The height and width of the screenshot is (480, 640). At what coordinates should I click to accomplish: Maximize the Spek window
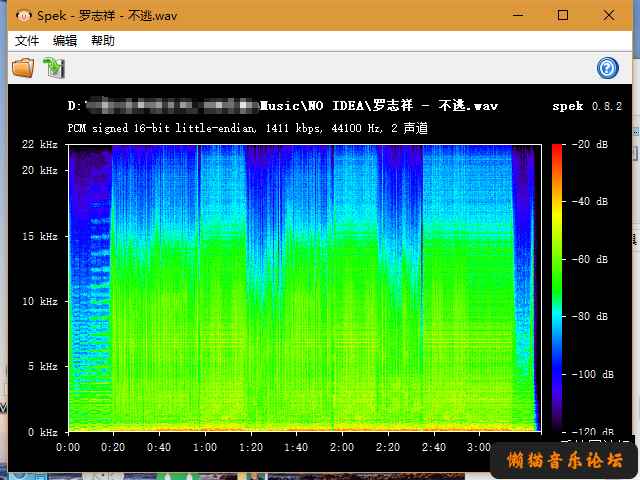point(563,15)
